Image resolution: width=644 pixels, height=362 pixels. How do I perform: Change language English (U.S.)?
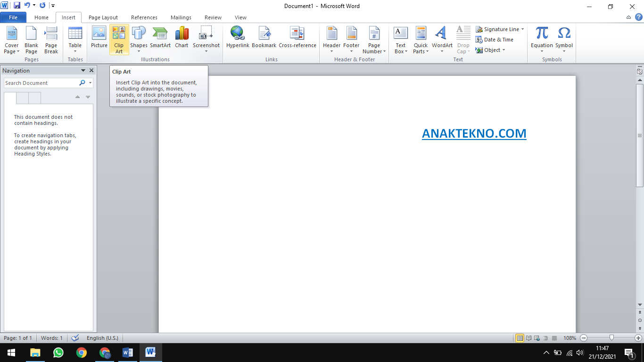102,338
